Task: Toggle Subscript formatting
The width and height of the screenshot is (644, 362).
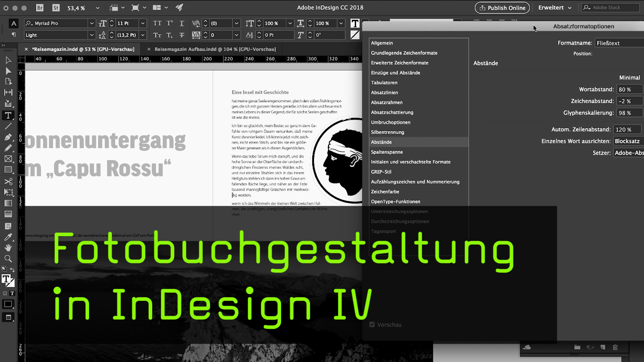Action: click(170, 35)
